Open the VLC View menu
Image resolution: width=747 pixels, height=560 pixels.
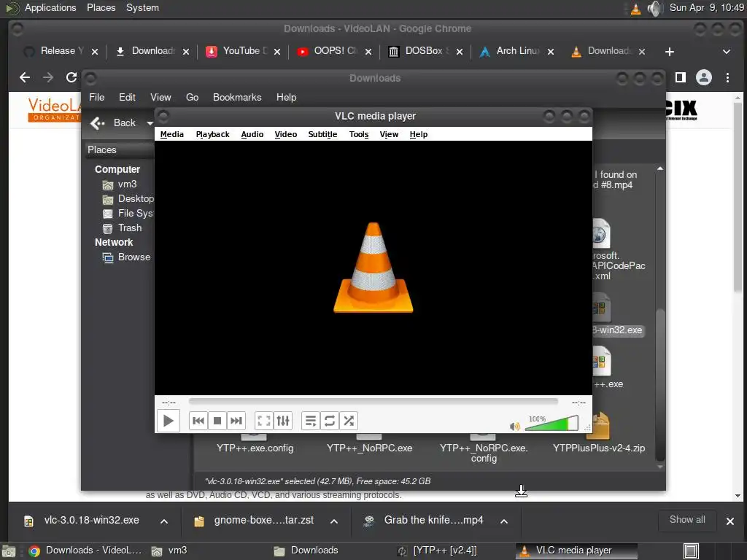tap(389, 134)
